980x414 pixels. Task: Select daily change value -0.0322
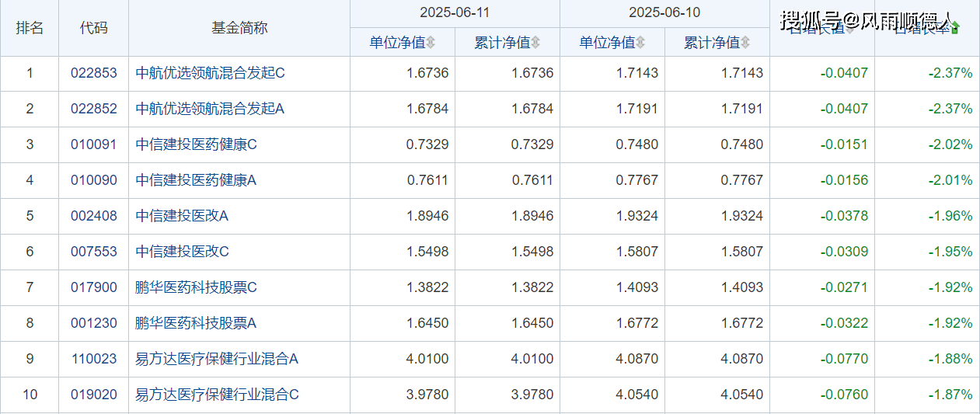tap(845, 323)
